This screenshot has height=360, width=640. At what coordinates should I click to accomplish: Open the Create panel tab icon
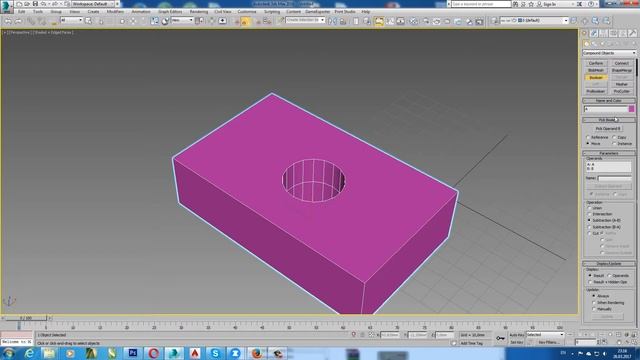tap(584, 33)
